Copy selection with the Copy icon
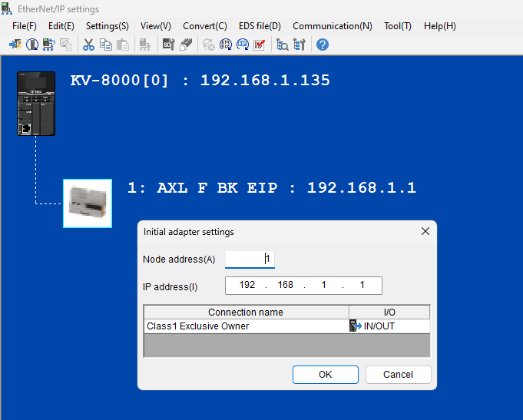Viewport: 523px width, 420px height. [x=106, y=45]
